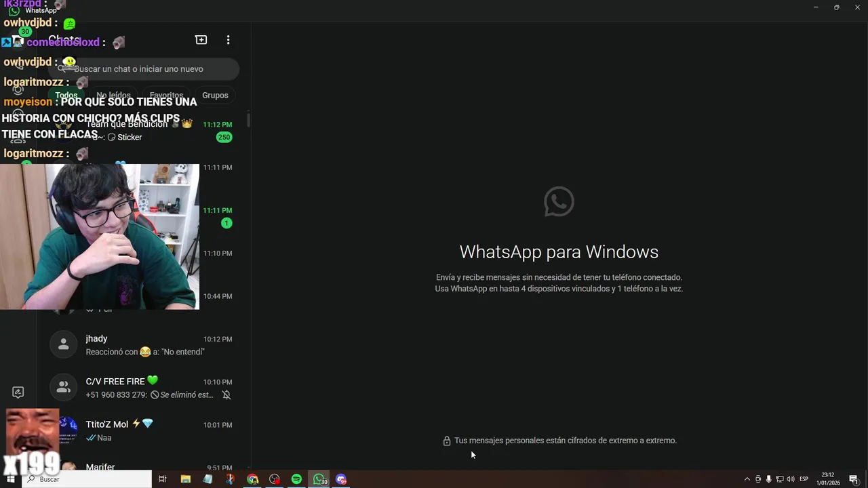
Task: Select the Todos filter tab
Action: [x=66, y=95]
